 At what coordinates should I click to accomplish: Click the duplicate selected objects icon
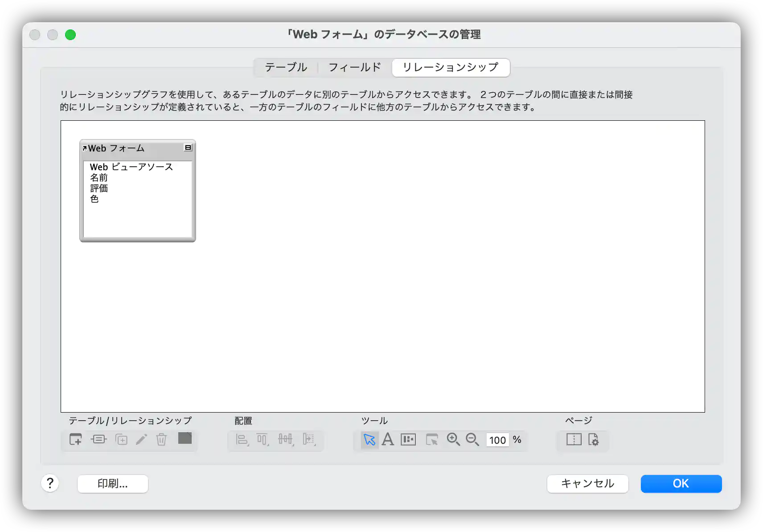(x=121, y=439)
